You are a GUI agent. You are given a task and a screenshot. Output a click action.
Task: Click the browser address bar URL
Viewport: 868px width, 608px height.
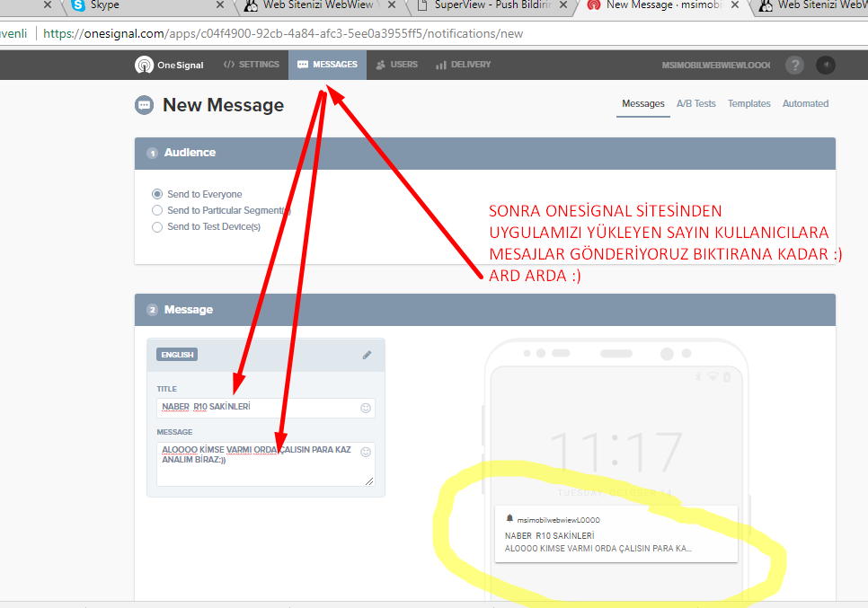pos(283,34)
